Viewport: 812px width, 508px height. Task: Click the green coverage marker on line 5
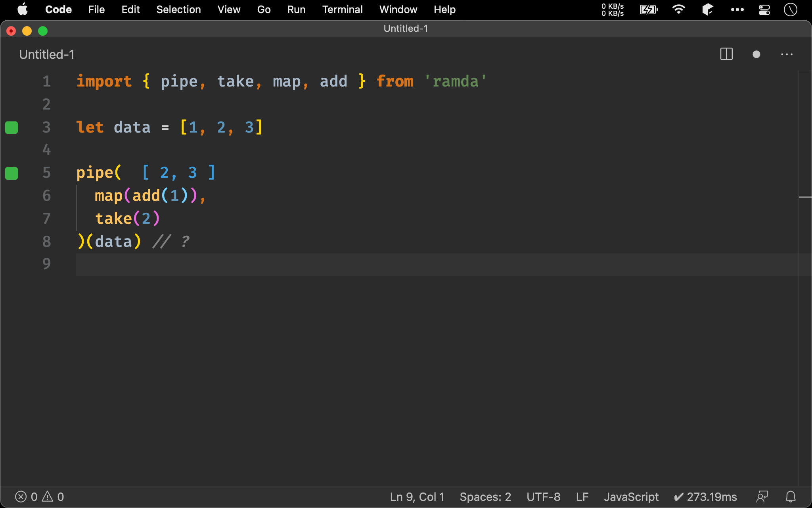pos(11,173)
